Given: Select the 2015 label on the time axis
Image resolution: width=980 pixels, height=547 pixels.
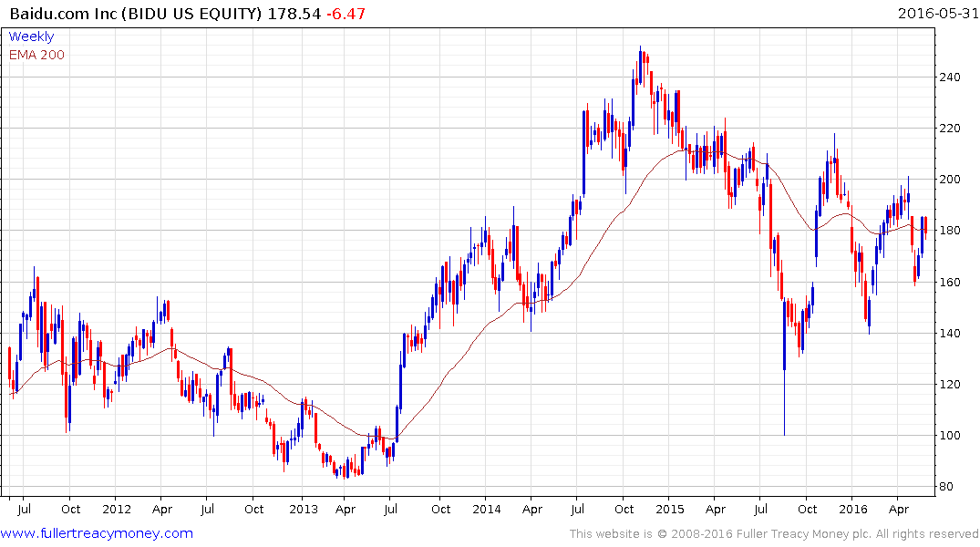Looking at the screenshot, I should 670,509.
